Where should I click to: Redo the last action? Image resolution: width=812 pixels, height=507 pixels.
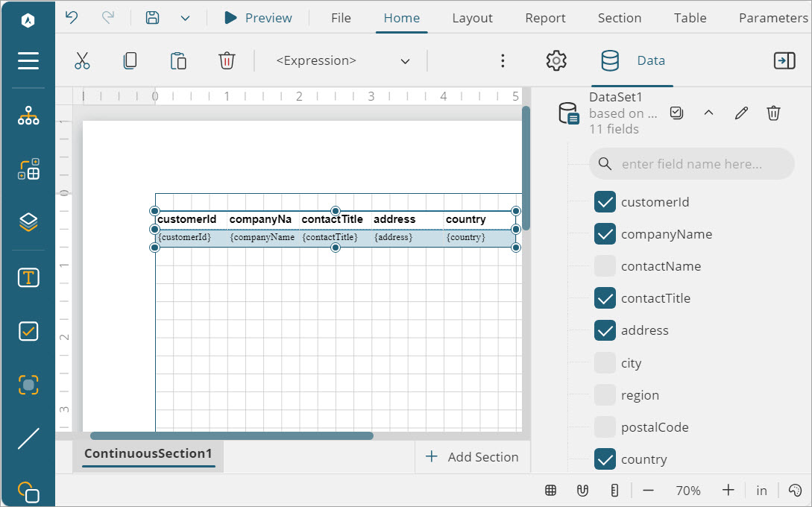click(x=107, y=18)
